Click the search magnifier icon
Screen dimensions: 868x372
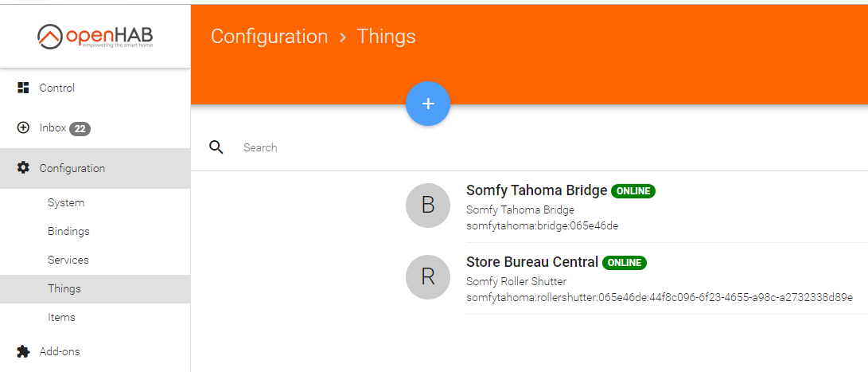(x=216, y=147)
